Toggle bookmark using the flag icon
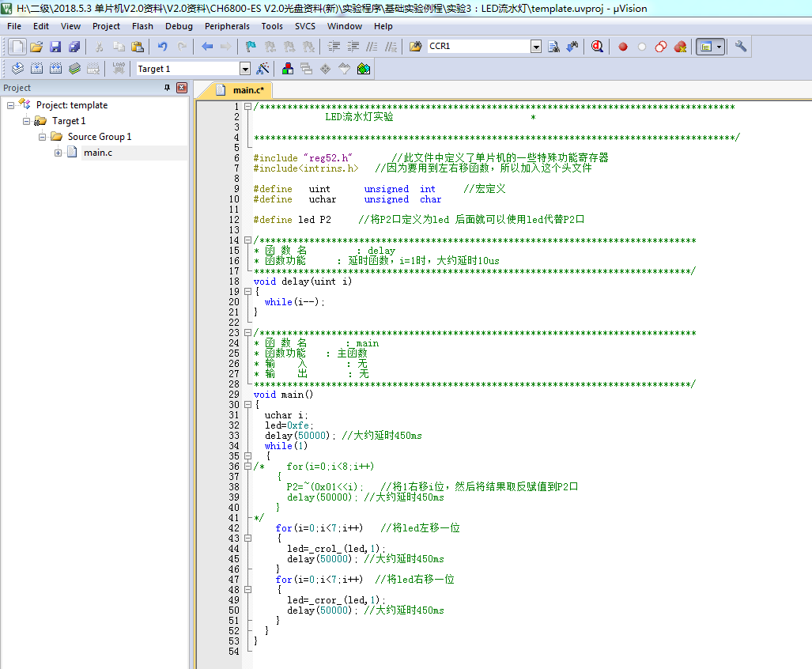Viewport: 812px width, 669px height. (251, 47)
